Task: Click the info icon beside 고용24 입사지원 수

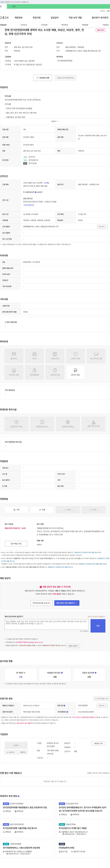Action: (x=95, y=673)
